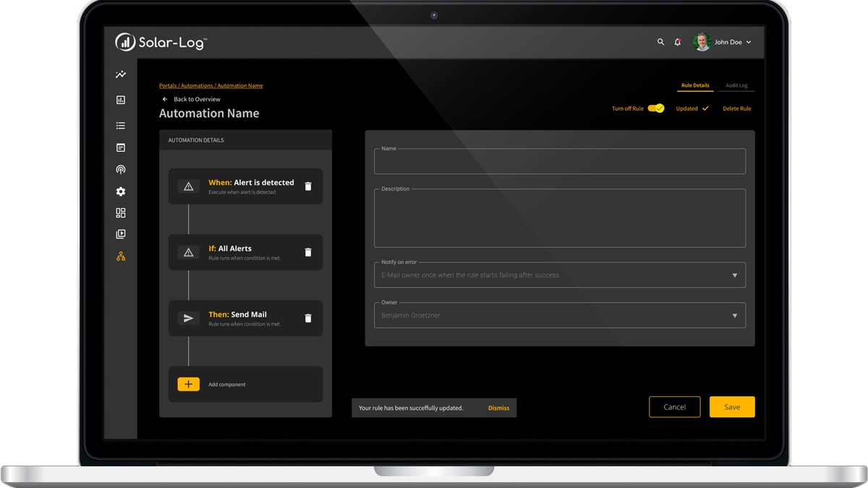Image resolution: width=868 pixels, height=488 pixels.
Task: Open the analytics trend icon in sidebar
Action: pos(121,74)
